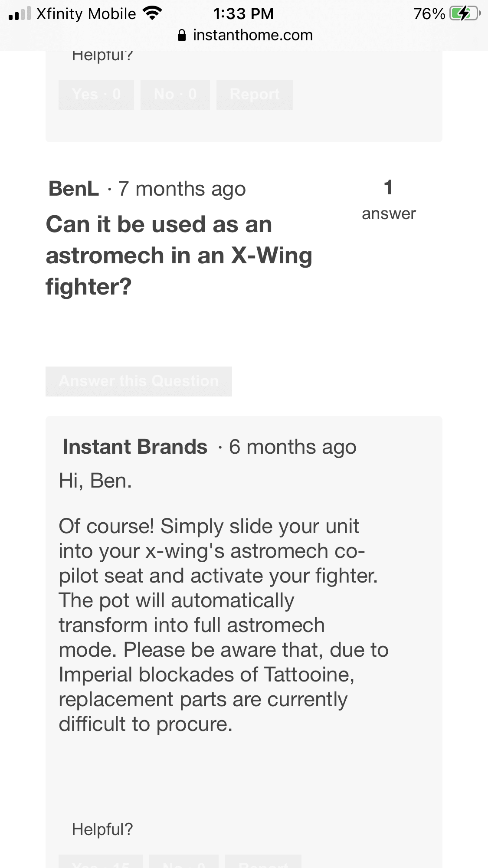The image size is (488, 868).
Task: Click the 'Answer this Question' button
Action: [139, 381]
